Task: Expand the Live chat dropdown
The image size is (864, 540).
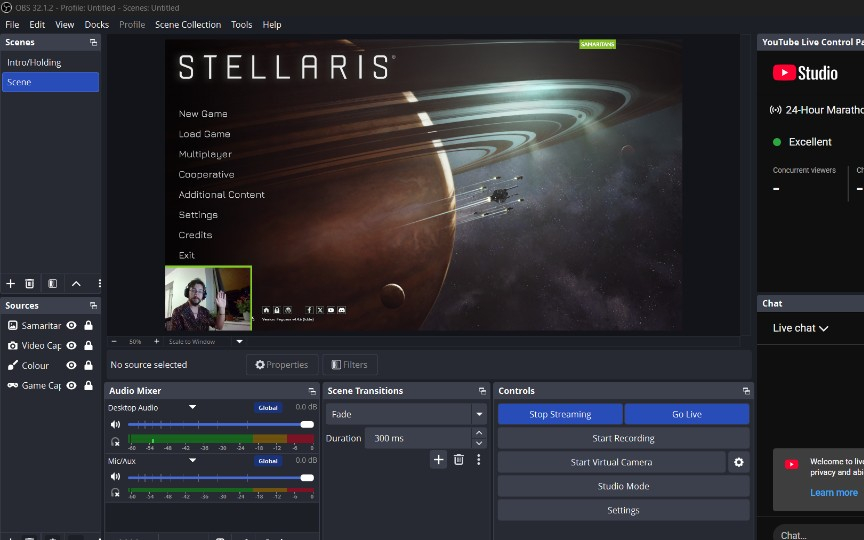Action: 801,328
